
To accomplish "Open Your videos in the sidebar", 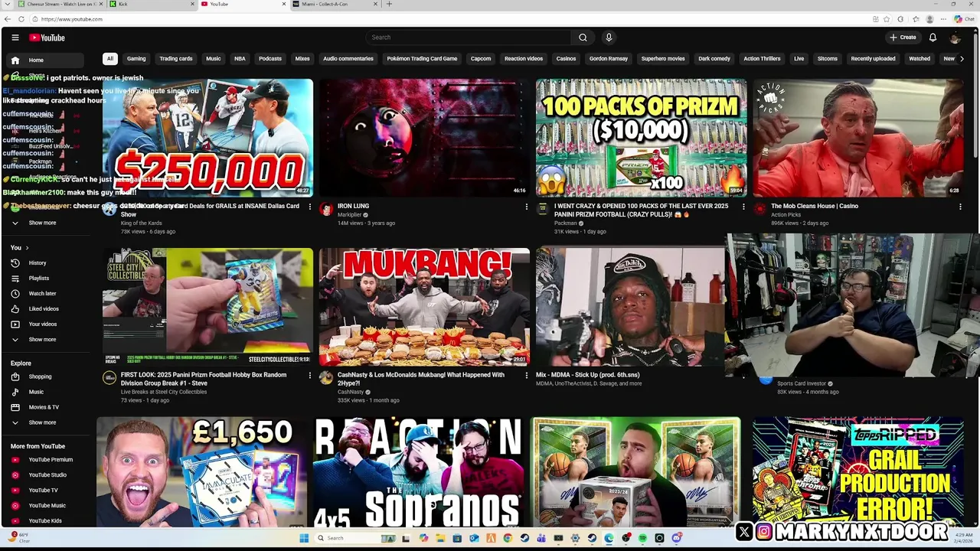I will tap(46, 324).
